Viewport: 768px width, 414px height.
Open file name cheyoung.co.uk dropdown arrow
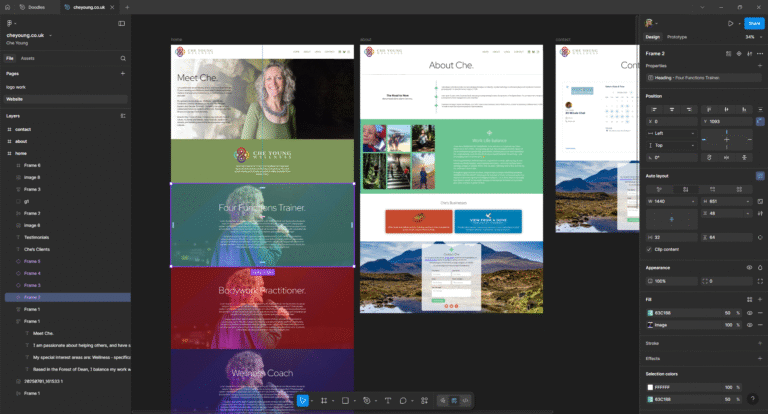(50, 35)
